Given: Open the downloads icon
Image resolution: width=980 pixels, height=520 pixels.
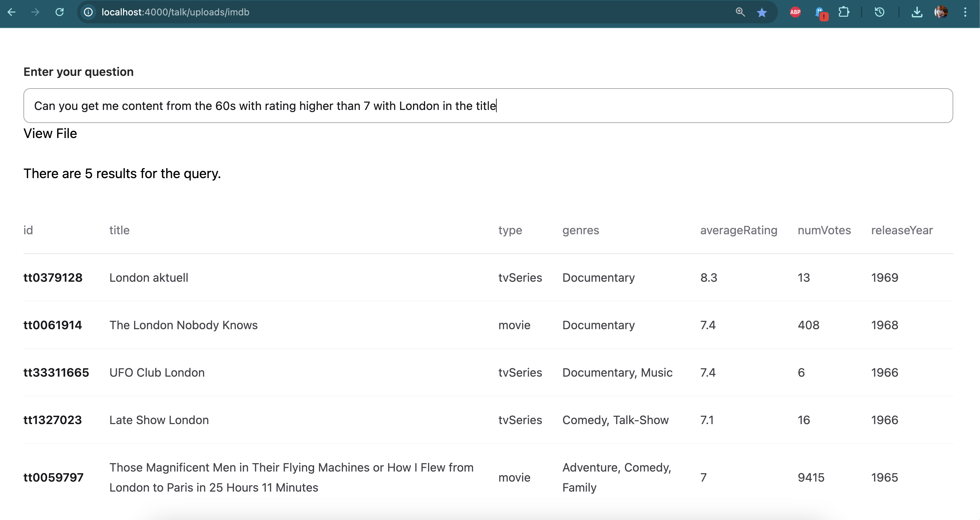Looking at the screenshot, I should click(917, 12).
